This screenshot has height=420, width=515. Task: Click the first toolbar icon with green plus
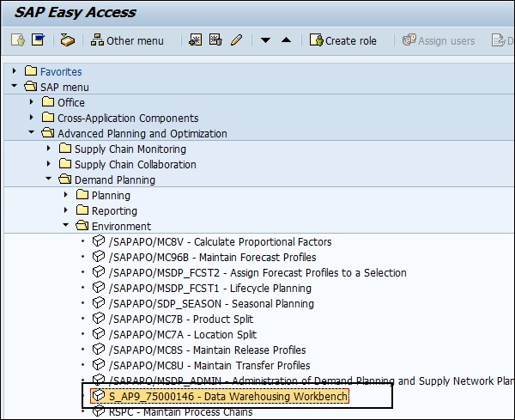coord(17,40)
